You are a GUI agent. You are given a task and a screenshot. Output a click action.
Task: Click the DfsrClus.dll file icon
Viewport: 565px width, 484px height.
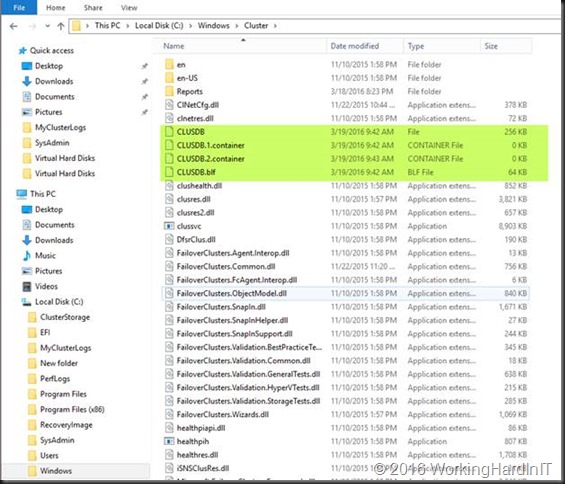[169, 240]
